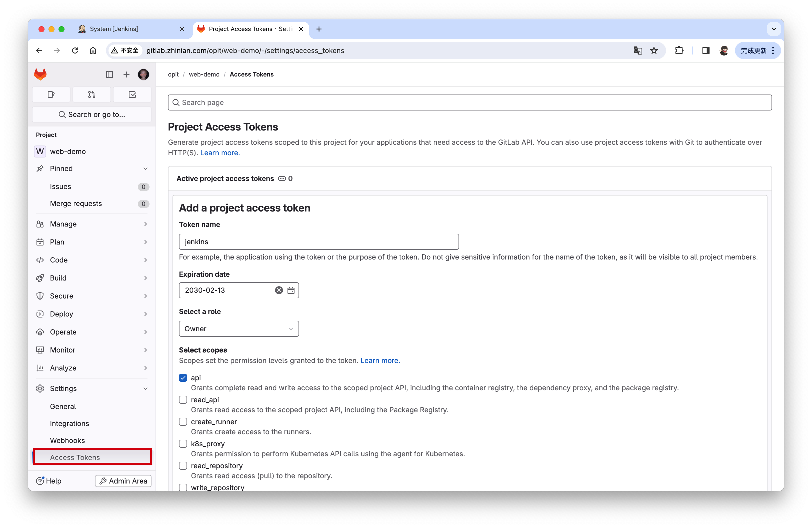Open the user avatar menu in the sidebar
This screenshot has width=812, height=528.
pos(143,74)
